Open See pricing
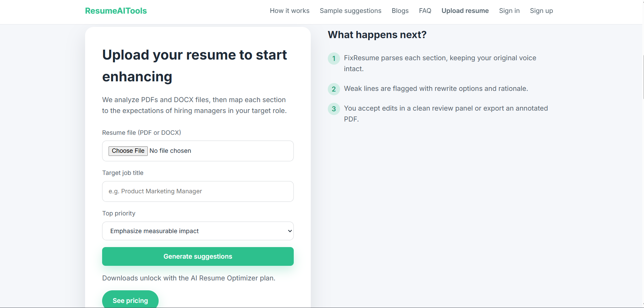Image resolution: width=644 pixels, height=308 pixels. point(130,300)
